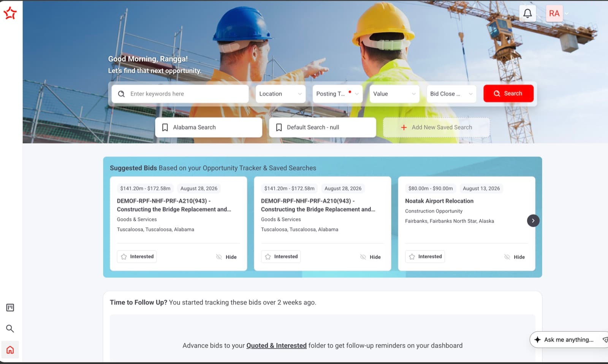Expand the Location dropdown

pyautogui.click(x=280, y=94)
